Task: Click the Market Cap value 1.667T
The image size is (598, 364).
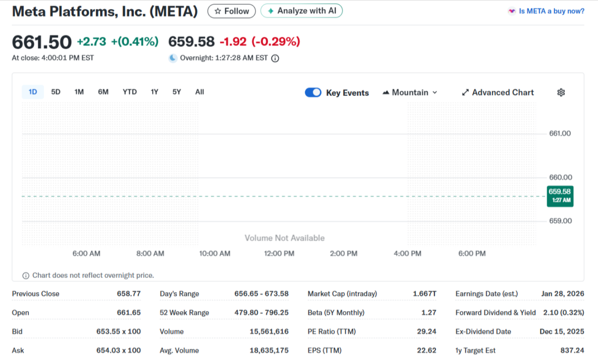Action: [x=424, y=294]
